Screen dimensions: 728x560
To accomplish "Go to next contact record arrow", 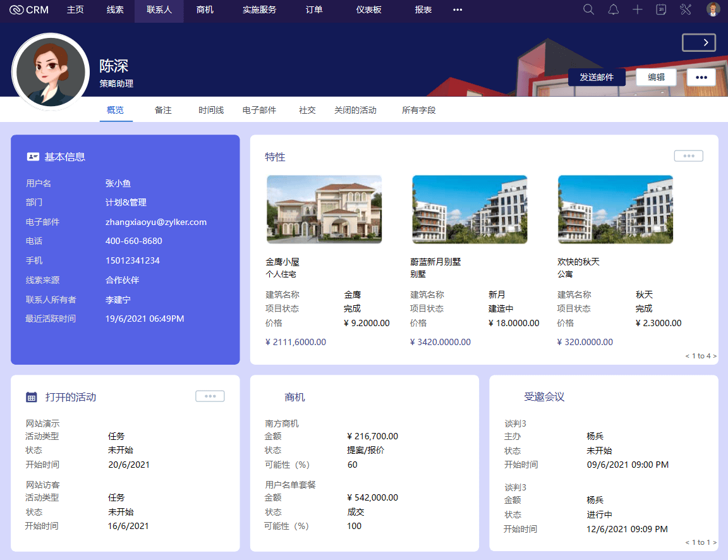I will [x=699, y=42].
